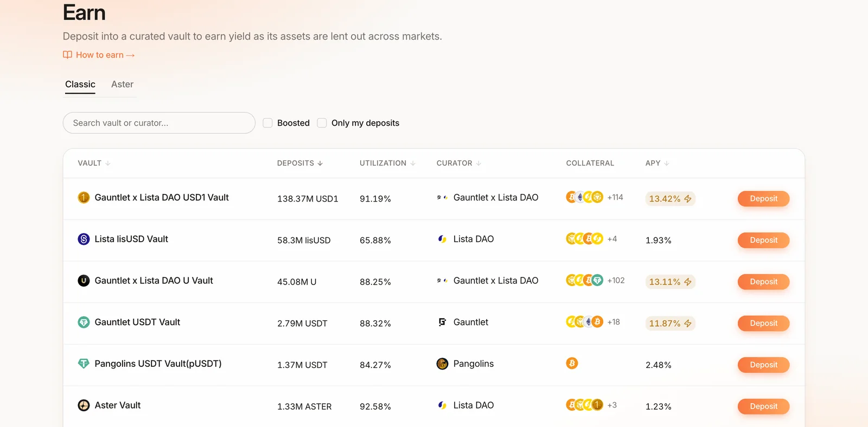Image resolution: width=868 pixels, height=427 pixels.
Task: Sort table by Vault column
Action: [x=94, y=163]
